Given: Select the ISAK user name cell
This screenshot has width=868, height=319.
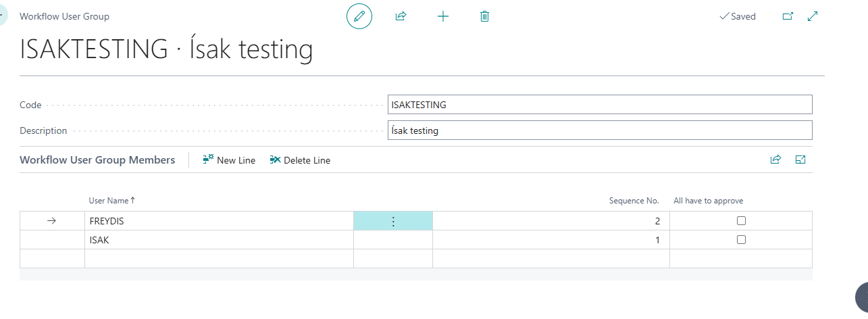Looking at the screenshot, I should (219, 240).
